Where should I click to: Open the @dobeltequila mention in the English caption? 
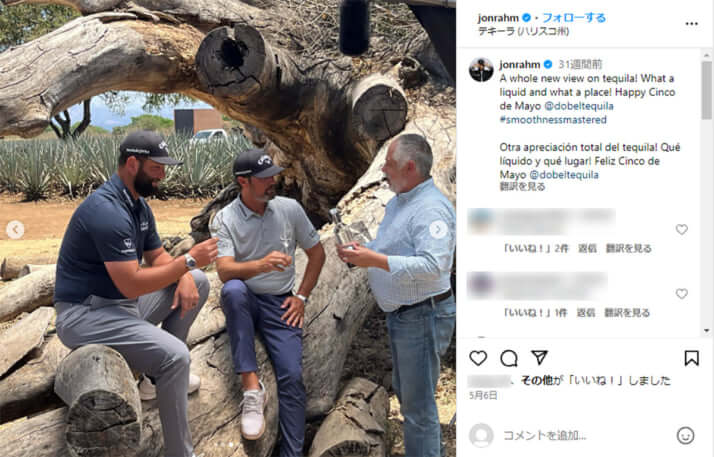pos(579,106)
